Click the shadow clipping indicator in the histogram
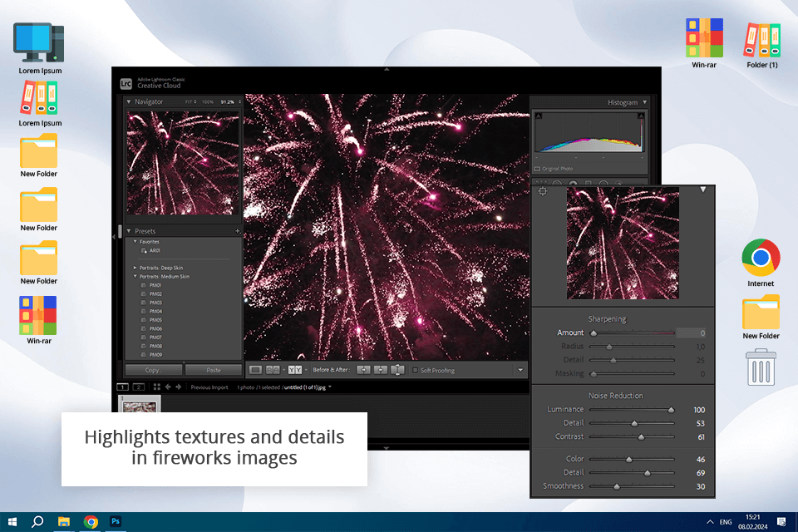 pos(539,116)
